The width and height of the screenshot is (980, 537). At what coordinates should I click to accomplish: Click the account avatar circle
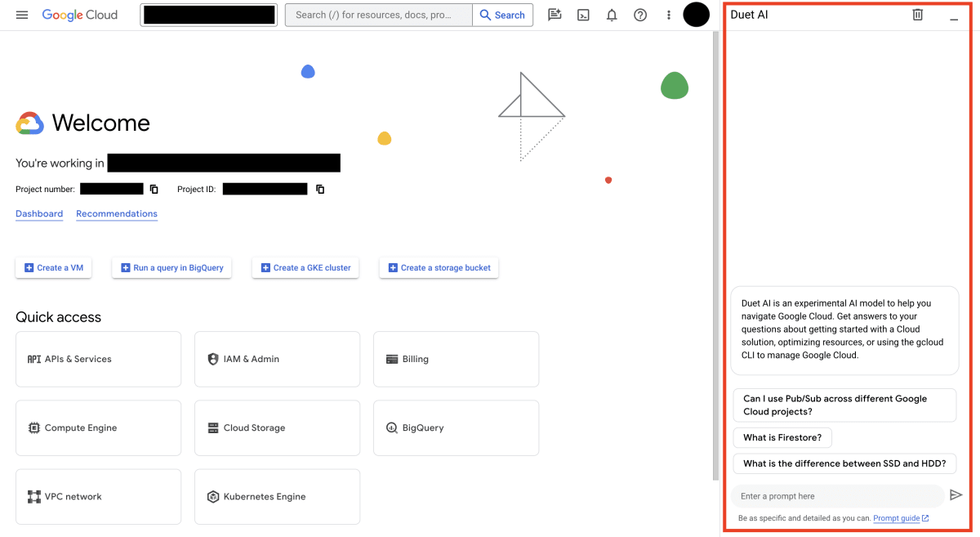[697, 15]
